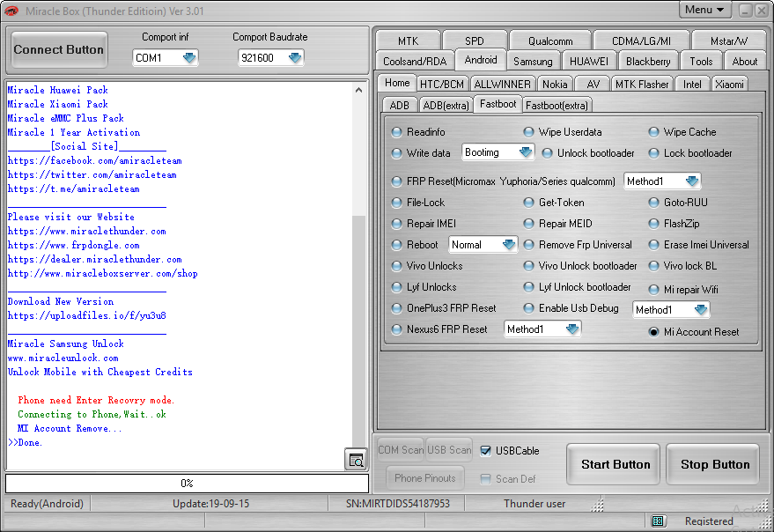The height and width of the screenshot is (532, 774).
Task: Click the COM Scan button
Action: [x=401, y=450]
